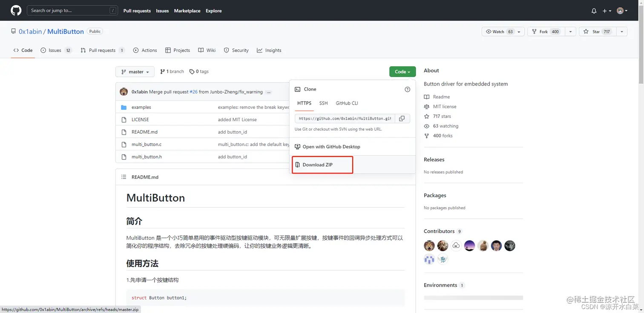Switch to the Wiki tab

tap(207, 50)
